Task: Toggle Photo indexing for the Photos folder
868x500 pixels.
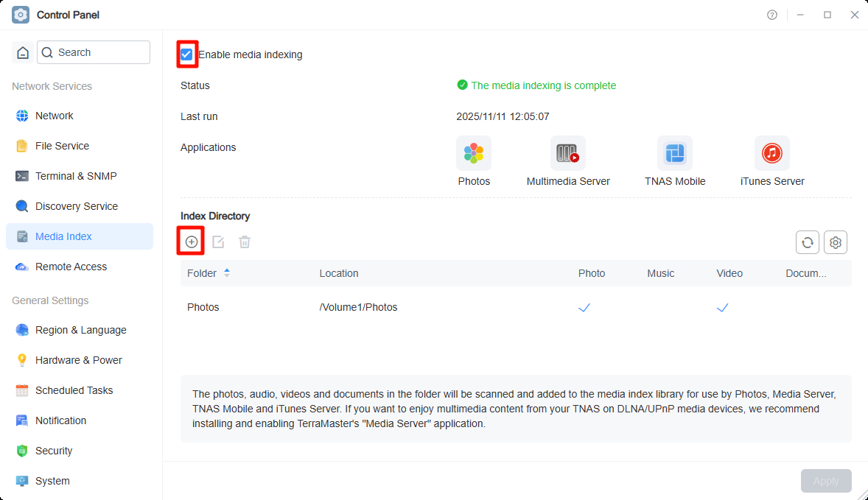Action: click(584, 307)
